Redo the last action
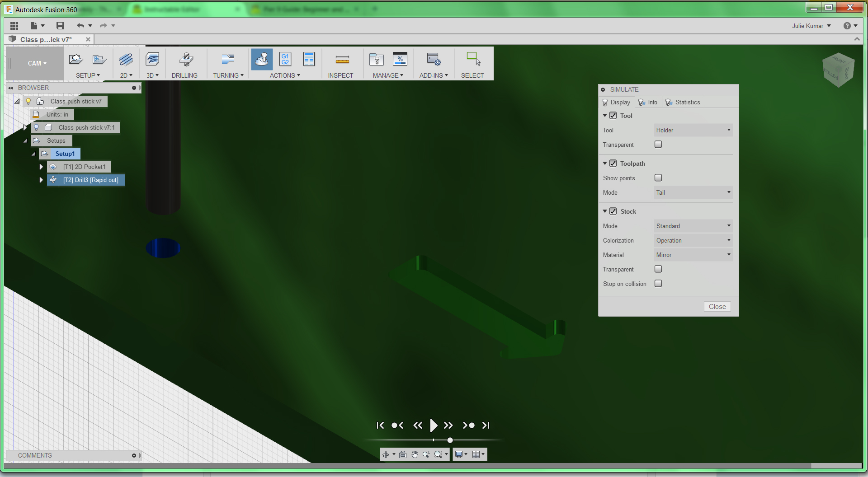Image resolution: width=868 pixels, height=477 pixels. tap(103, 26)
